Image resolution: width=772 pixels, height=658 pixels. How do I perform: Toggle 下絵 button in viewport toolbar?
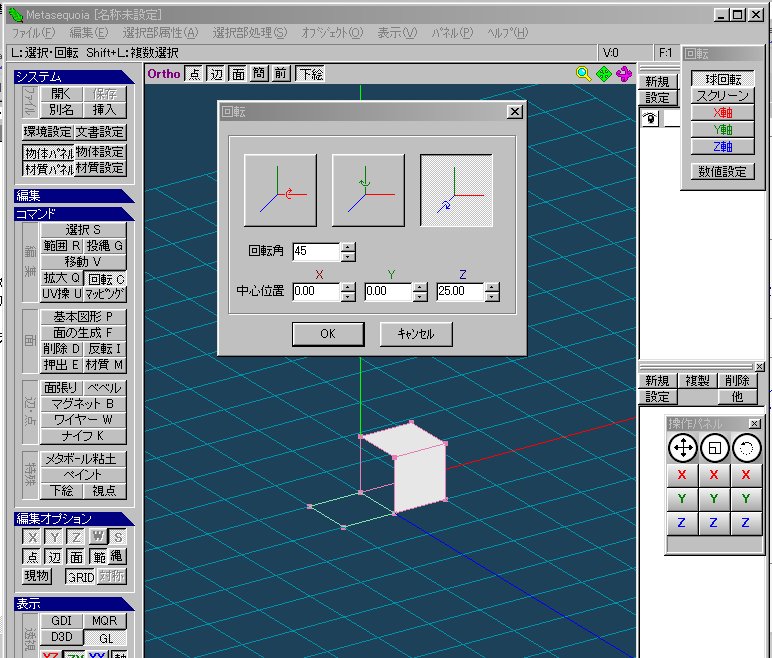point(310,74)
